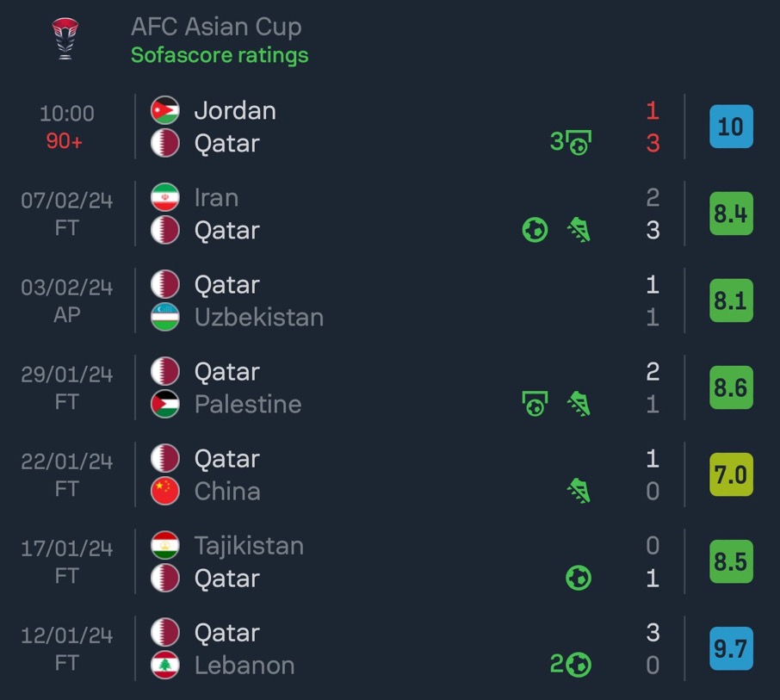Image resolution: width=780 pixels, height=700 pixels.
Task: Click the hat-trick goal icon in Jordan match
Action: (x=571, y=142)
